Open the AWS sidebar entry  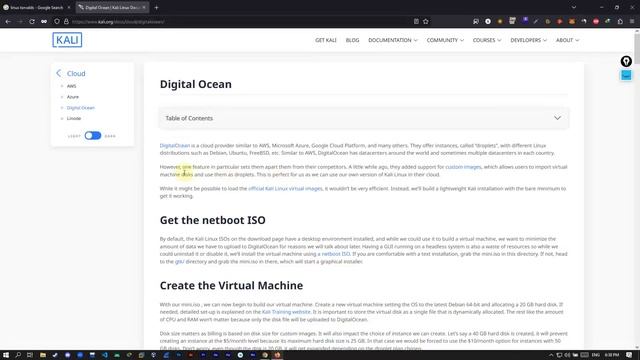[x=71, y=86]
